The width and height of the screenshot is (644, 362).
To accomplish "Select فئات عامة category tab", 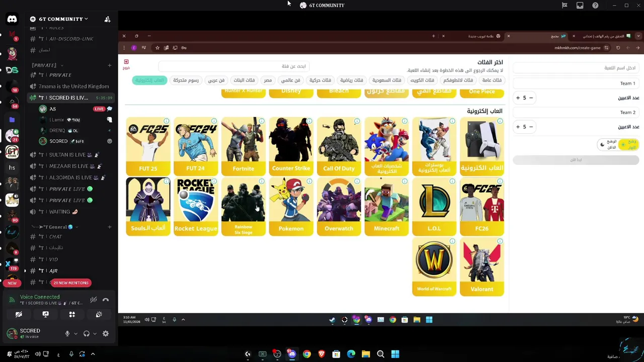I will pyautogui.click(x=492, y=80).
